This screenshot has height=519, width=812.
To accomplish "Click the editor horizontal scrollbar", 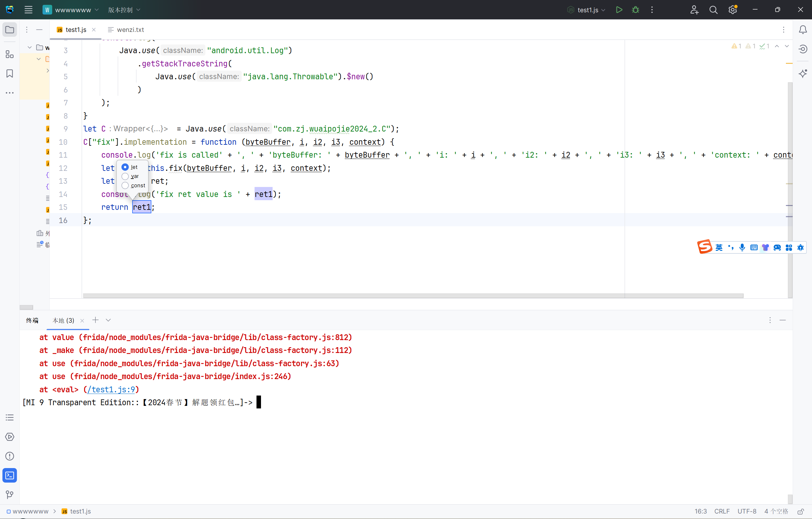I will (413, 296).
